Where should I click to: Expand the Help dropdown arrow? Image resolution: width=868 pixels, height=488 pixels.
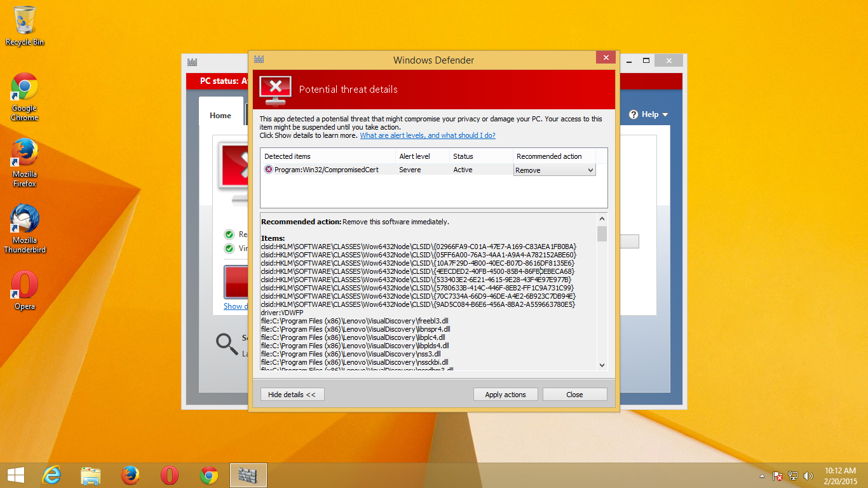click(665, 114)
